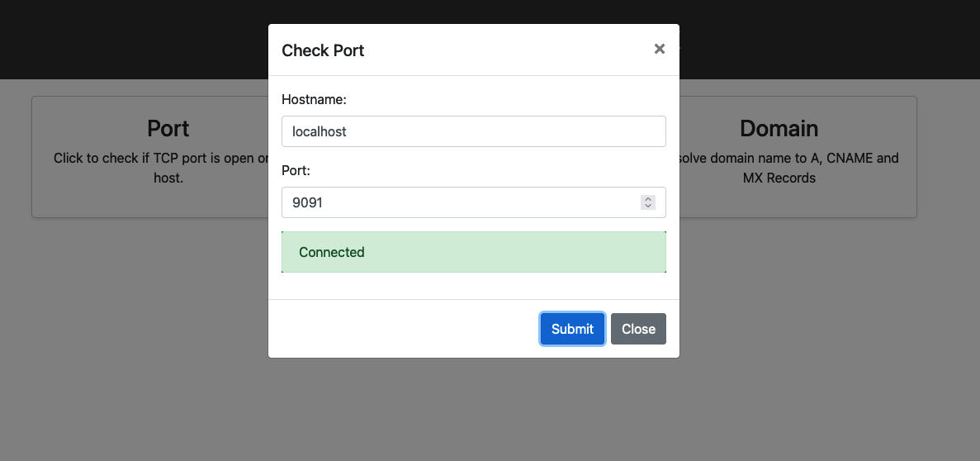Viewport: 980px width, 461px height.
Task: Open the Domain card heading
Action: point(779,129)
